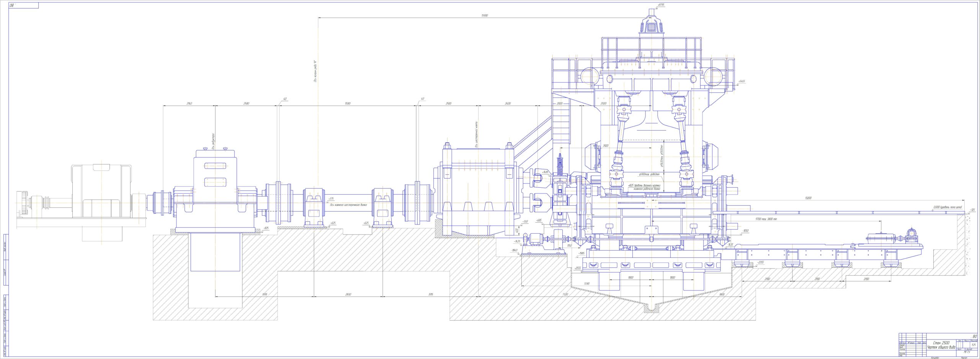Image resolution: width=980 pixels, height=359 pixels.
Task: Select the -550 elevation mark
Action: coord(525,221)
